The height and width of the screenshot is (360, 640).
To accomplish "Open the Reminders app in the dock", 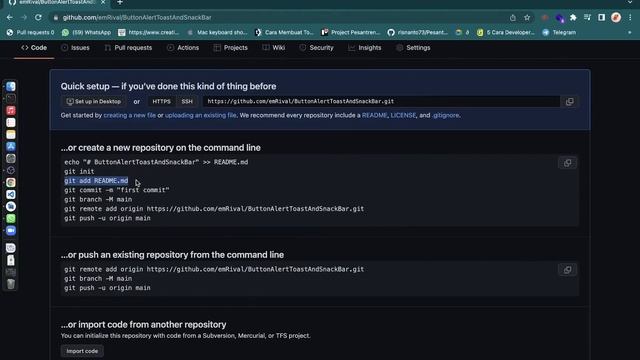I will point(11,122).
